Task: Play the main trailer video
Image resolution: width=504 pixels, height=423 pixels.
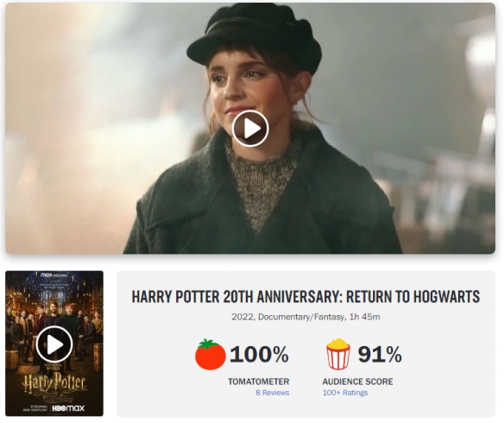Action: click(x=250, y=129)
